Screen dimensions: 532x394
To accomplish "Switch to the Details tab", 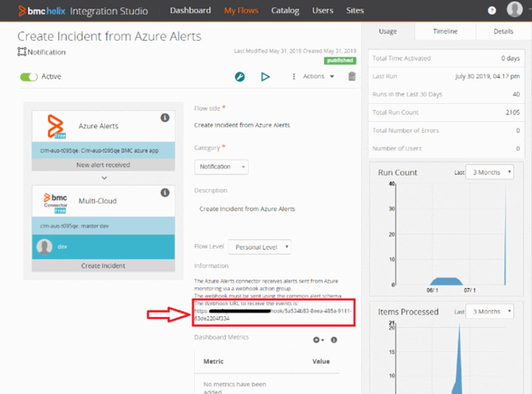I will pyautogui.click(x=503, y=31).
